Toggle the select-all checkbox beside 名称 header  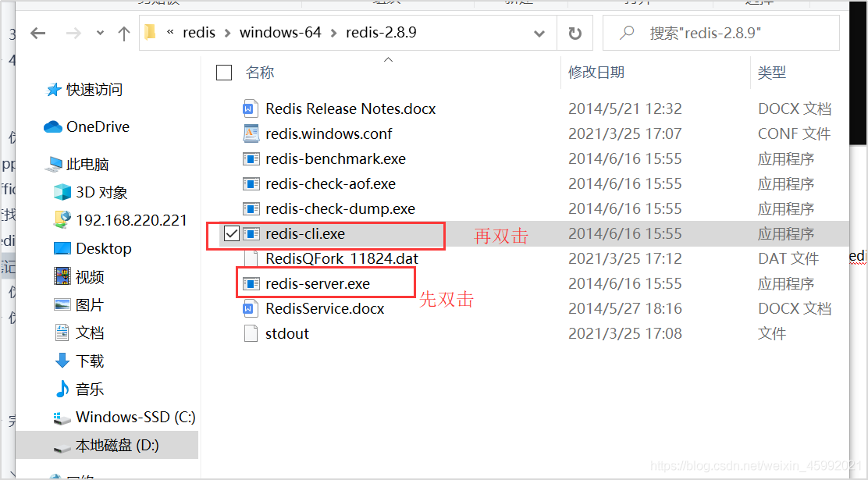click(x=224, y=72)
